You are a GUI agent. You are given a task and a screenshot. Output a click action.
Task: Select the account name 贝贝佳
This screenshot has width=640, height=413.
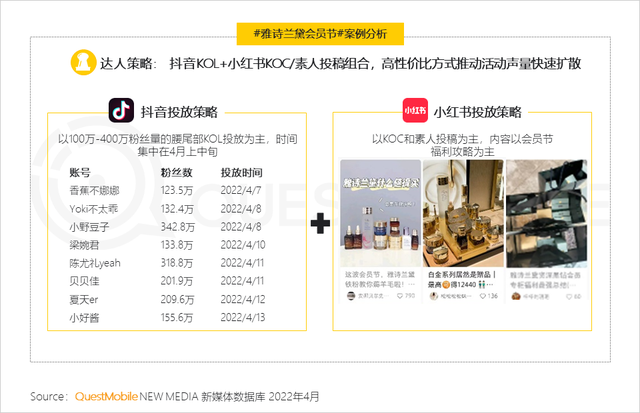click(x=84, y=281)
